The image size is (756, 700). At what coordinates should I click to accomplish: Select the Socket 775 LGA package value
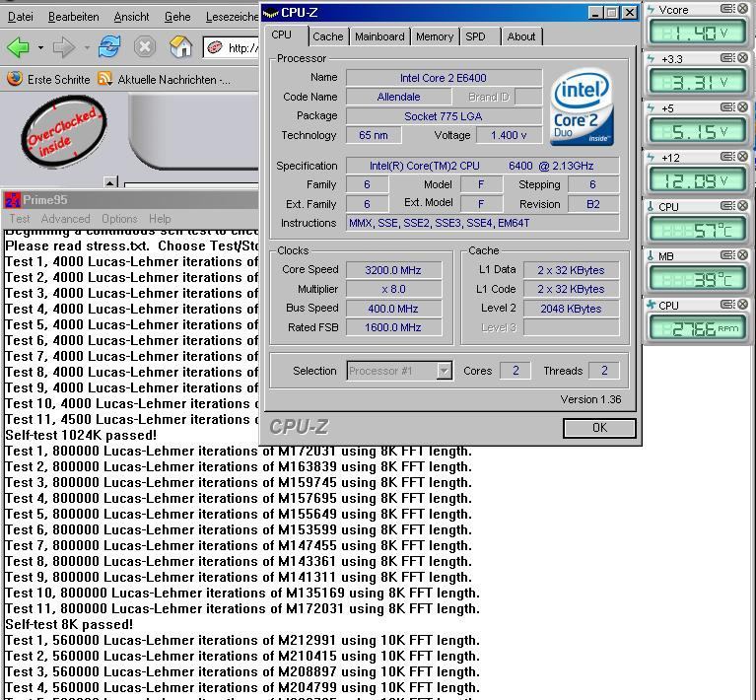pos(444,116)
